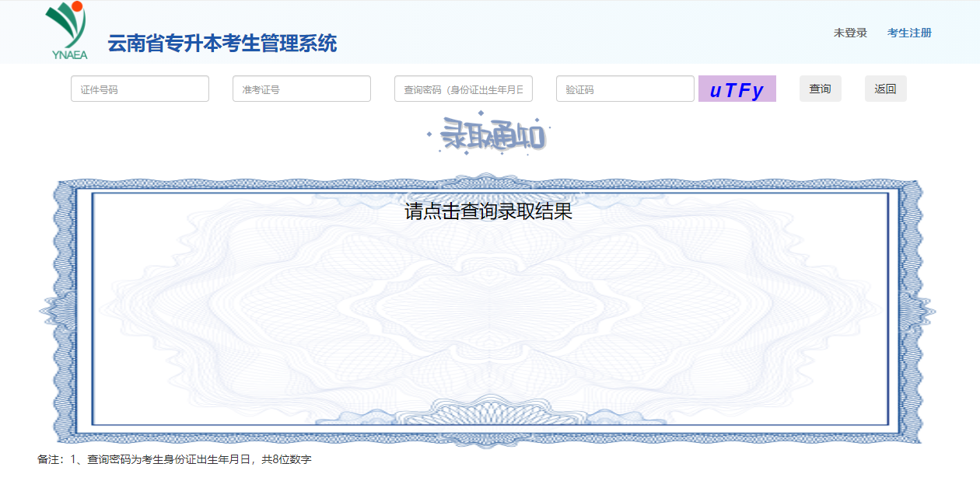Image resolution: width=980 pixels, height=481 pixels.
Task: Select the 准考证号 exam ticket field
Action: coord(301,88)
